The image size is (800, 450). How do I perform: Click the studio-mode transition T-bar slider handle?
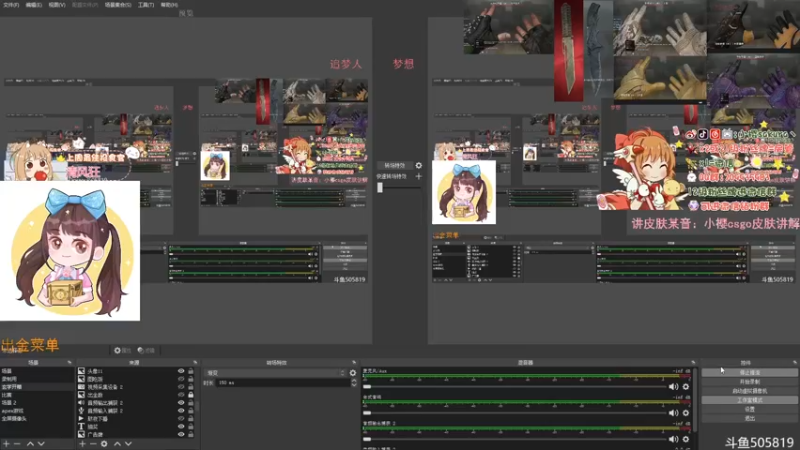[x=380, y=188]
